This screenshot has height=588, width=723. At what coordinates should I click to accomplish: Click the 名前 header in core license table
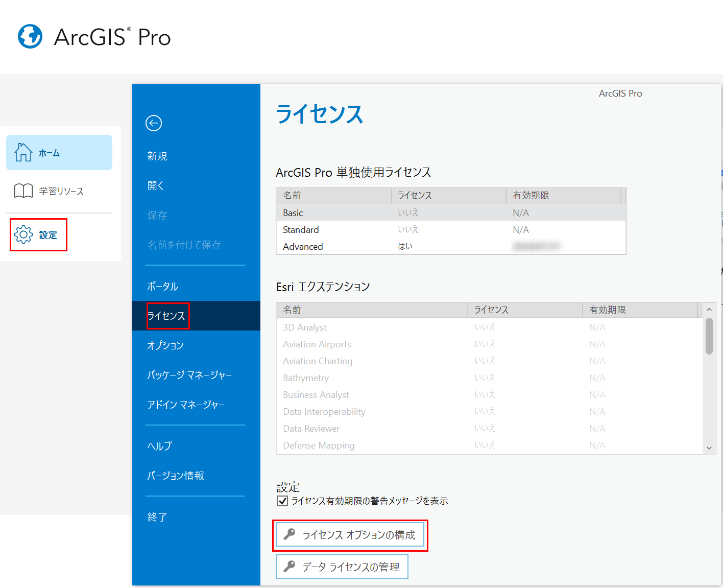coord(334,196)
